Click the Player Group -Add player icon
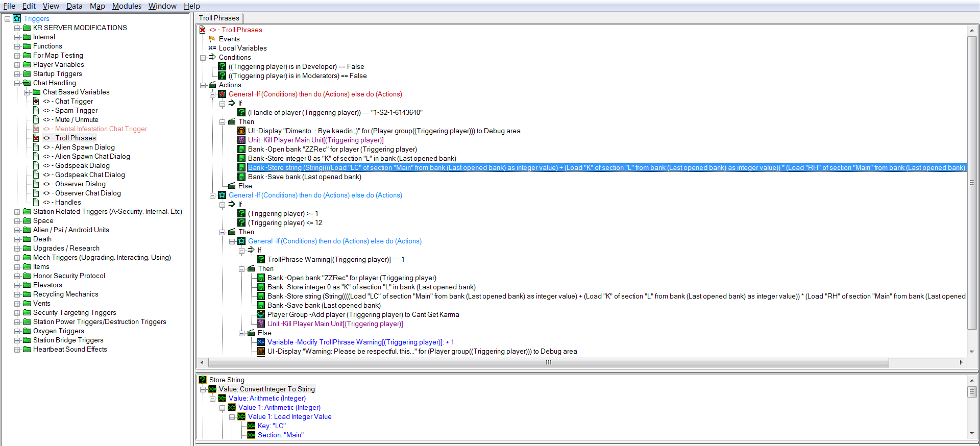Viewport: 980px width, 446px height. point(261,314)
